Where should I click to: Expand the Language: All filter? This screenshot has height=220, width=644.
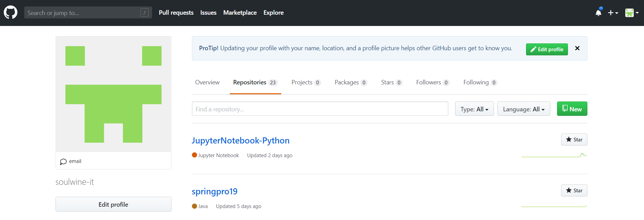pyautogui.click(x=523, y=109)
